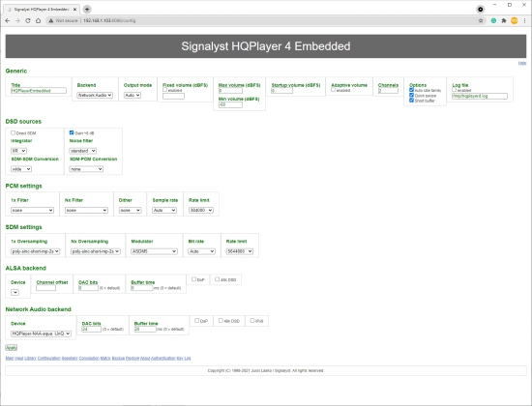Bookmark this page with star icon

[x=481, y=20]
